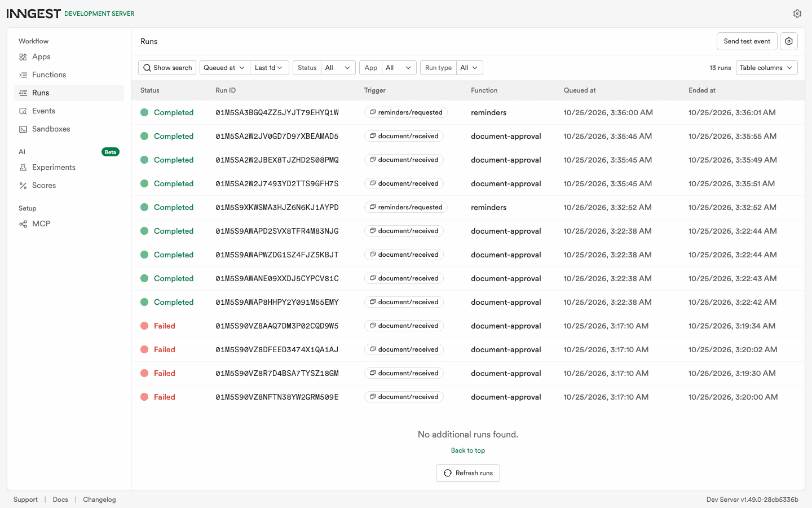This screenshot has height=508, width=812.
Task: Click the MCP share icon
Action: 23,224
